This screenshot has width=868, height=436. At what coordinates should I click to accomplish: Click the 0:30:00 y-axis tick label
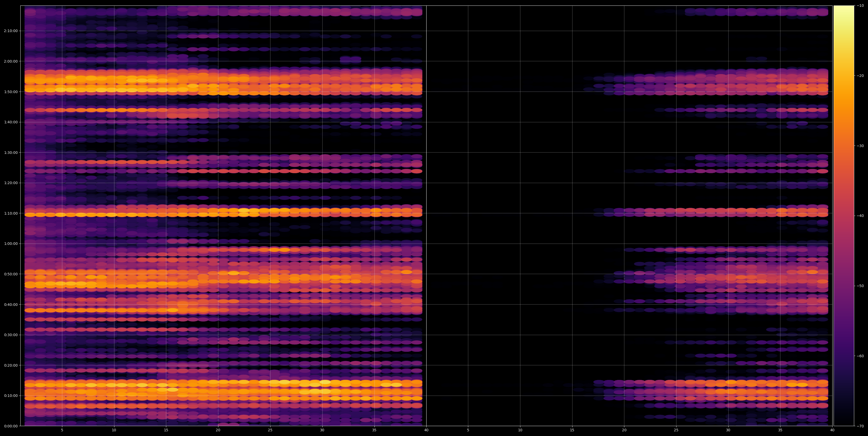pyautogui.click(x=11, y=335)
